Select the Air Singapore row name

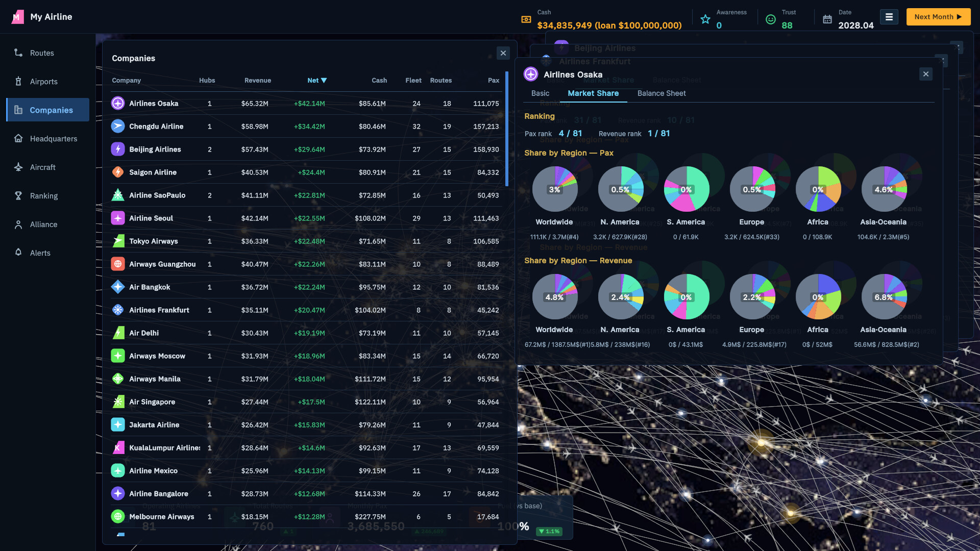[152, 402]
